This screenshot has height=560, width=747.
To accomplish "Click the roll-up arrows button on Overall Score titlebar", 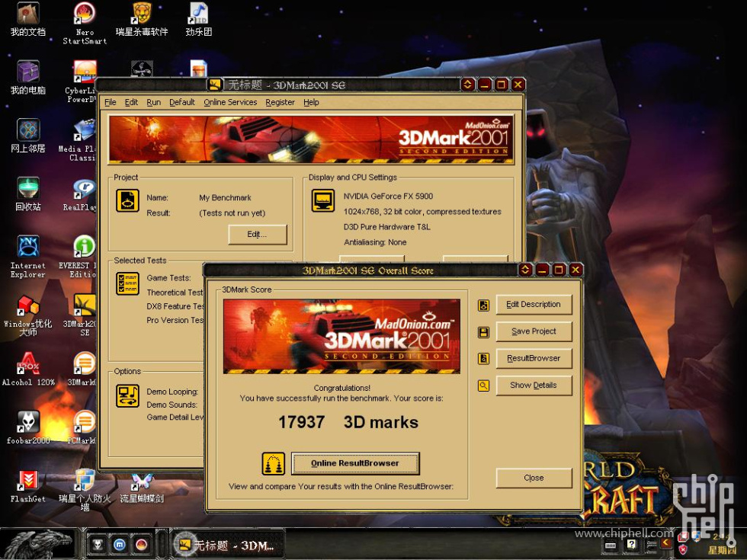I will [x=525, y=270].
